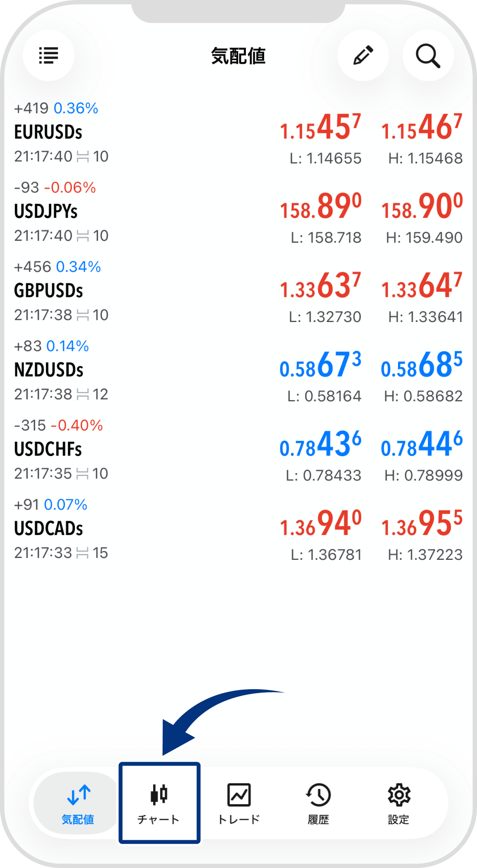477x868 pixels.
Task: Open the magnifier search icon
Action: click(428, 56)
